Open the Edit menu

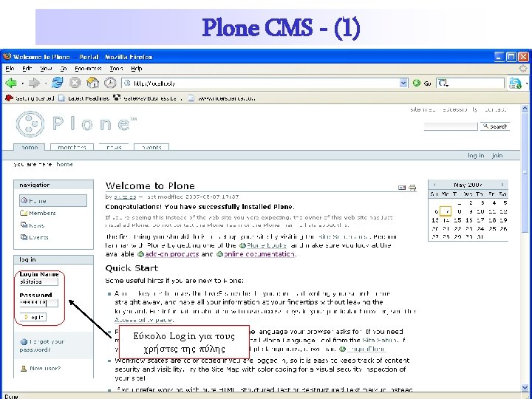pyautogui.click(x=27, y=69)
